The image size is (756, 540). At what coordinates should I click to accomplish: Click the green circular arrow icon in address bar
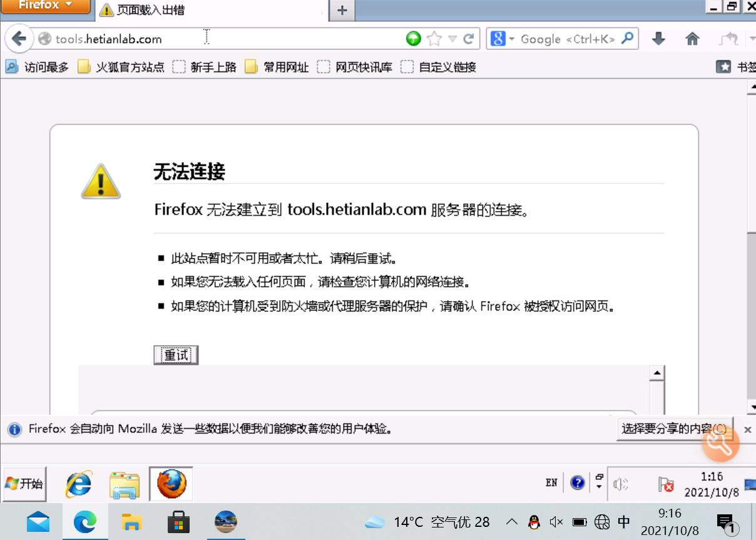coord(413,39)
